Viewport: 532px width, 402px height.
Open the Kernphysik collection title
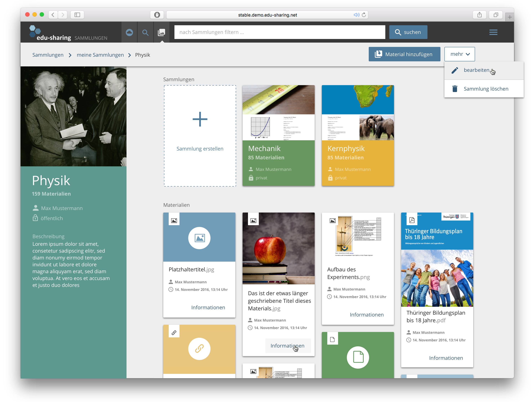[346, 148]
